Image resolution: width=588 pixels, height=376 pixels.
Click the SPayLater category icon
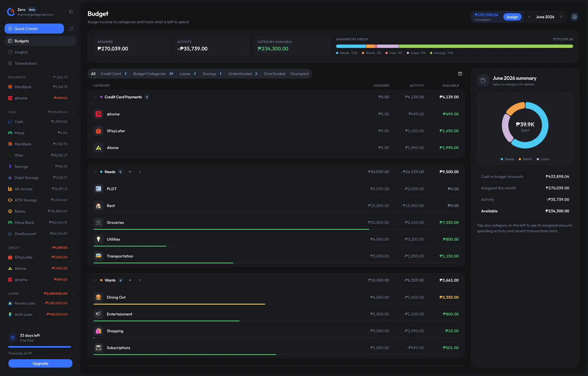(x=98, y=131)
